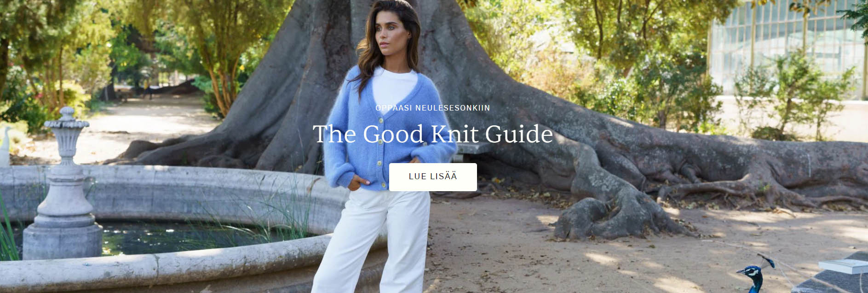868x293 pixels.
Task: Click the white book on the bench
Action: [x=843, y=266]
